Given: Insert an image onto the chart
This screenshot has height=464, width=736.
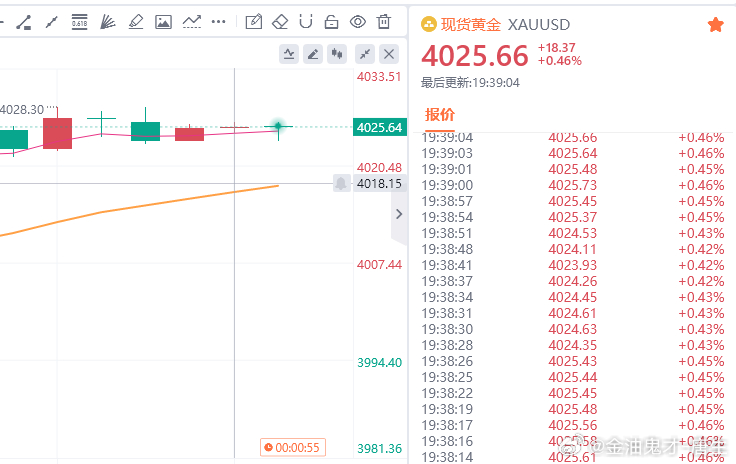Looking at the screenshot, I should tap(163, 22).
